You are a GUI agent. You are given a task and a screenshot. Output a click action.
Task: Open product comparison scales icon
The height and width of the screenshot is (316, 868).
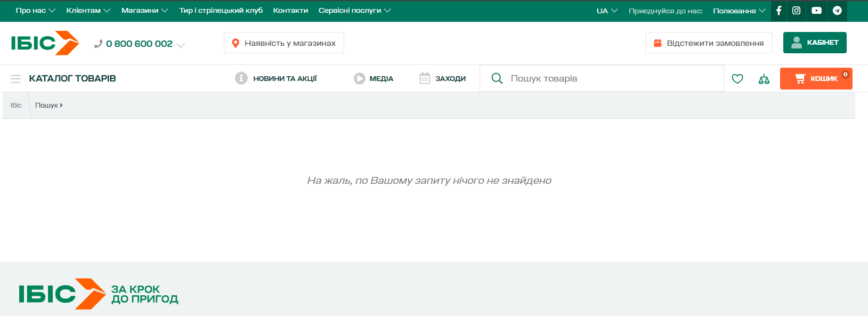tap(764, 79)
